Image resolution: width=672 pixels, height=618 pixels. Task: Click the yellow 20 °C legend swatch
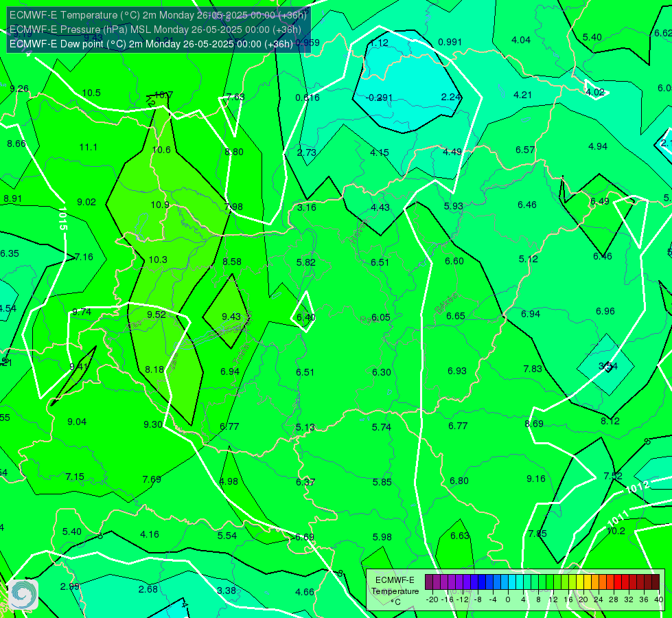pos(580,582)
